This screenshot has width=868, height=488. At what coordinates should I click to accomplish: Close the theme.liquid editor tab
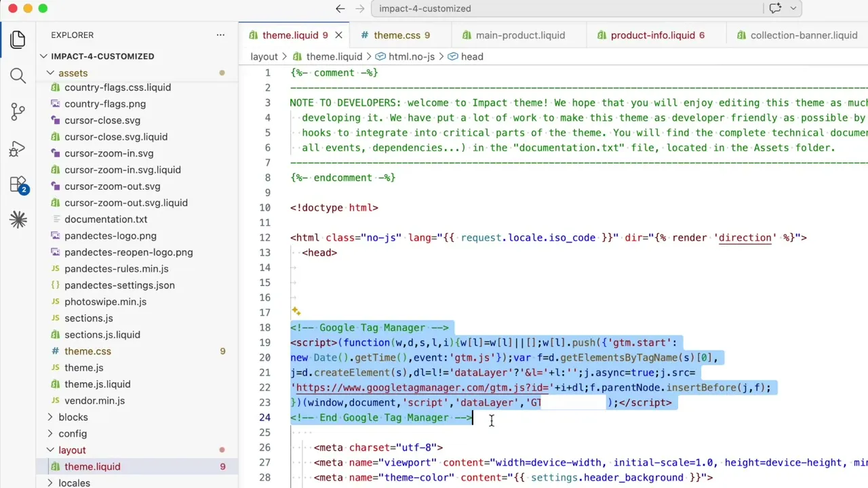(338, 35)
